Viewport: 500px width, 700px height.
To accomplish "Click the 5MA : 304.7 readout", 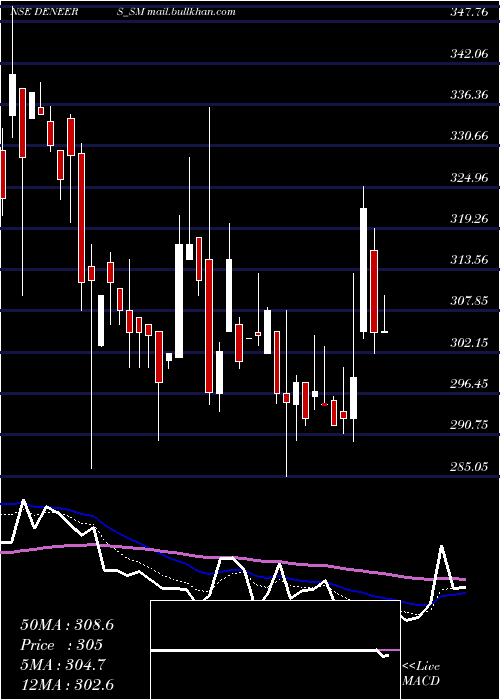I will 63,665.
